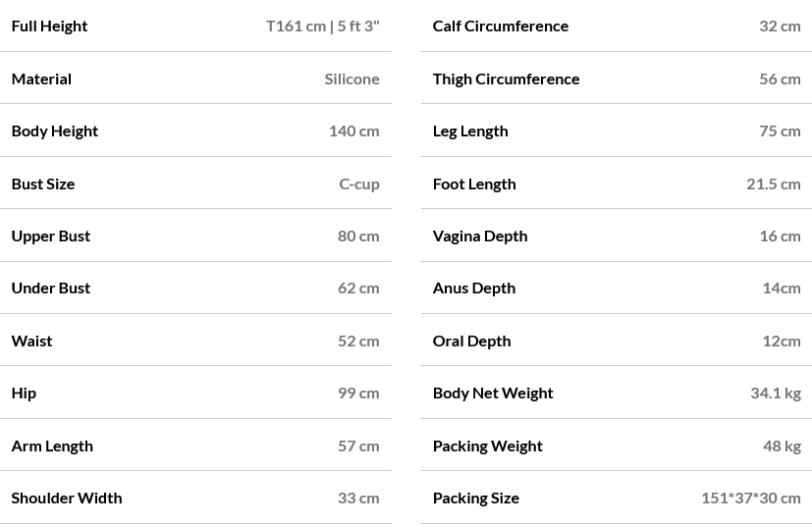Screen dimensions: 812x525
Task: Select the 56 cm Thigh Circumference value
Action: click(x=780, y=79)
